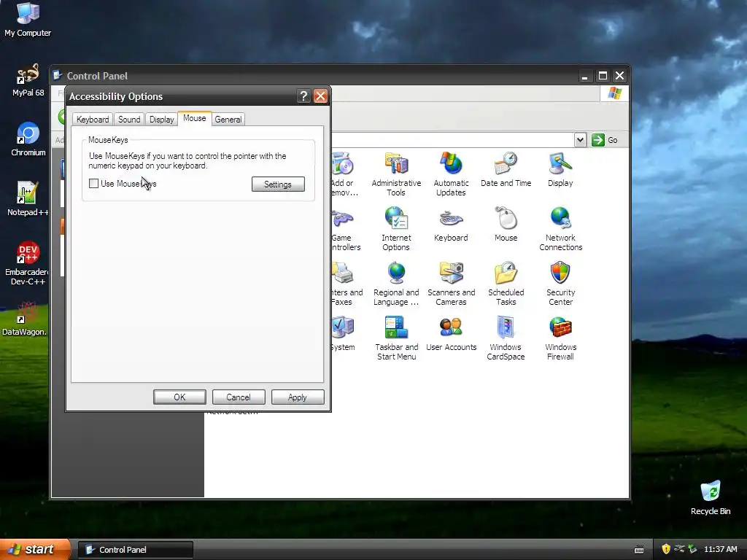747x560 pixels.
Task: Open Security Center icon
Action: pos(561,284)
